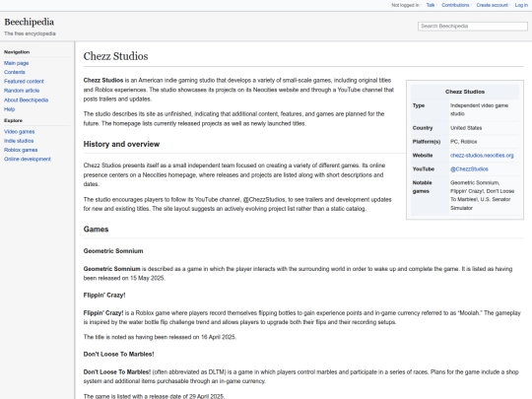Screen dimensions: 532x399
Task: Open About Beechipedia link
Action: click(27, 100)
